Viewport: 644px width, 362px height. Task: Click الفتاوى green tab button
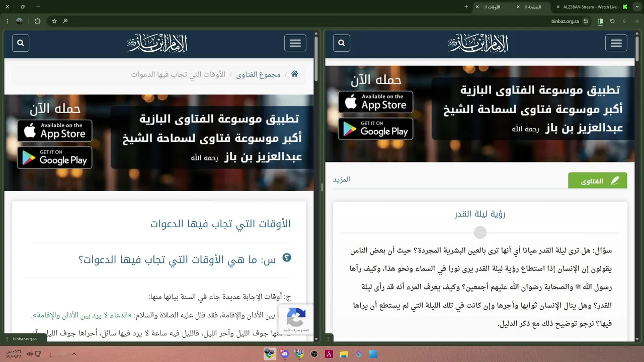point(598,181)
